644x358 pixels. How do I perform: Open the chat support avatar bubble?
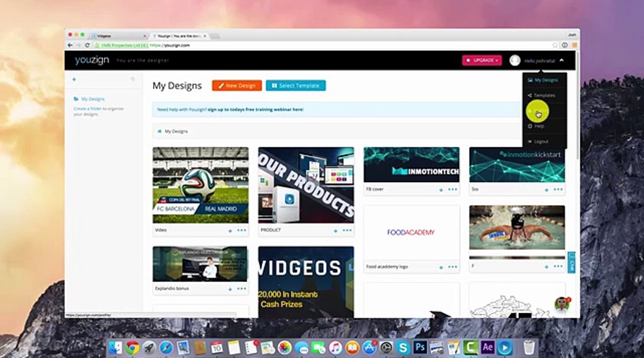pyautogui.click(x=562, y=304)
